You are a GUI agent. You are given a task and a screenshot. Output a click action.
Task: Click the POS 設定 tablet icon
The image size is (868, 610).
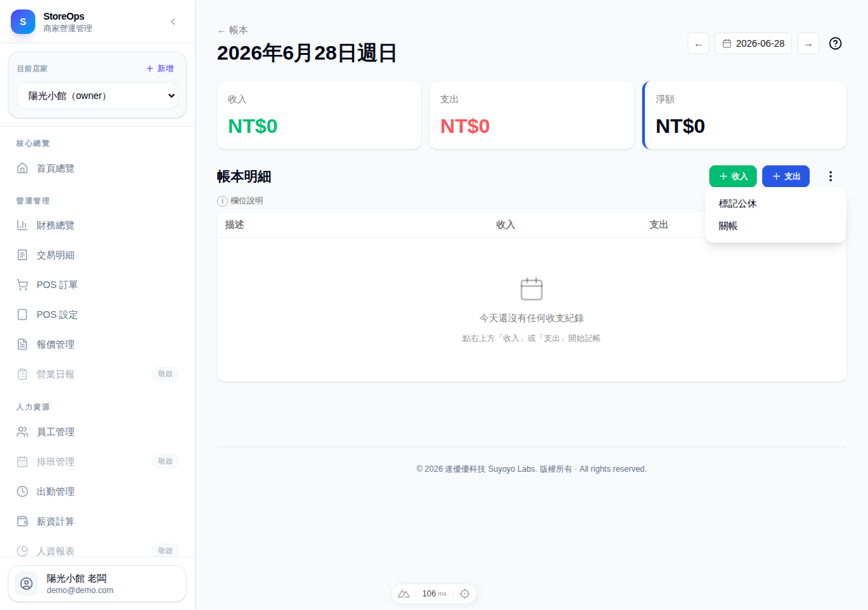click(x=22, y=314)
